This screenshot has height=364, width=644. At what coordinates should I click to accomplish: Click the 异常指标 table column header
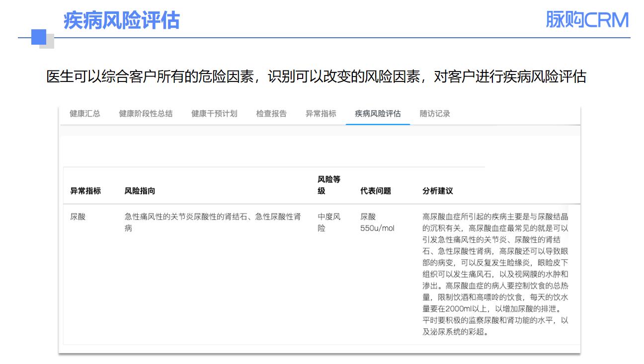[85, 191]
